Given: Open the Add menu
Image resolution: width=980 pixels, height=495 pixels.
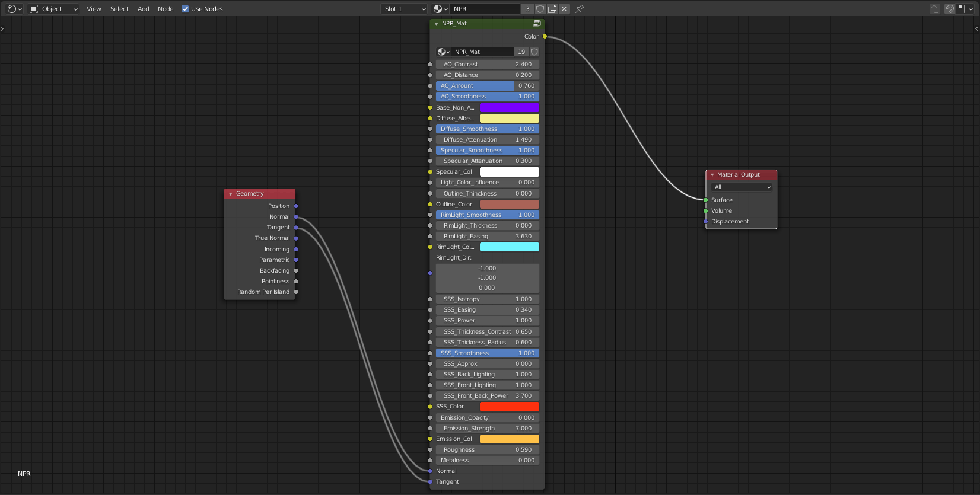Looking at the screenshot, I should 144,9.
